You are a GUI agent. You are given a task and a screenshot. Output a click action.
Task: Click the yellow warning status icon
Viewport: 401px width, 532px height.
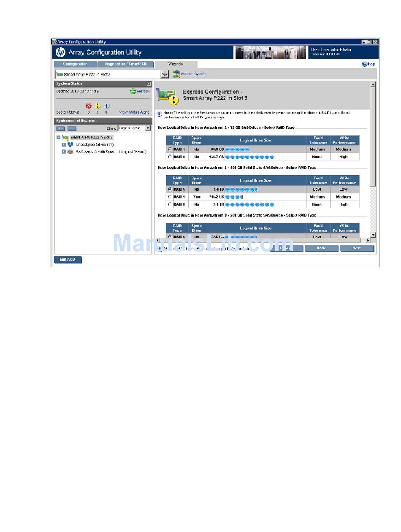tap(98, 106)
